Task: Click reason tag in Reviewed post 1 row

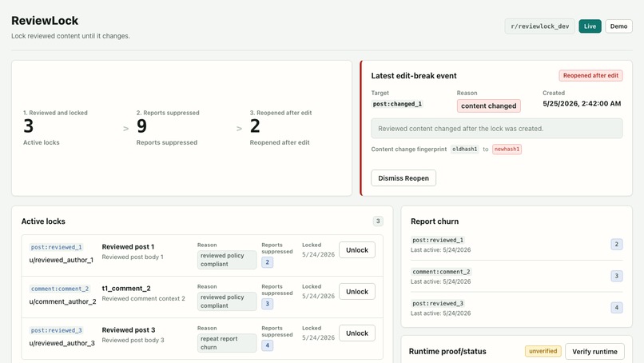Action: 227,260
